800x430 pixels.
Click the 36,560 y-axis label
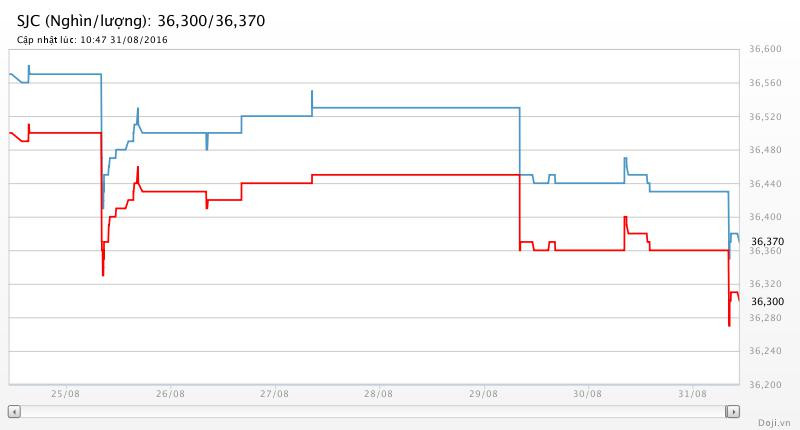coord(765,83)
